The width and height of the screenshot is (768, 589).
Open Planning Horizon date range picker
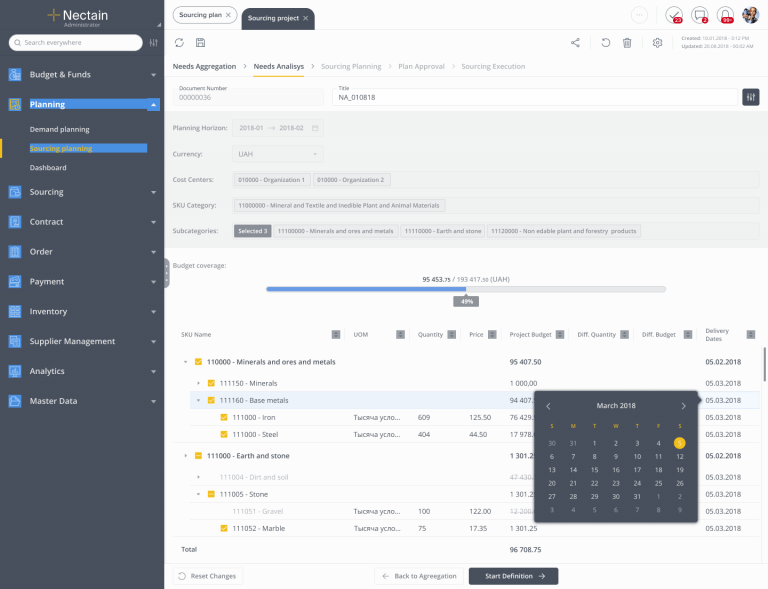277,128
